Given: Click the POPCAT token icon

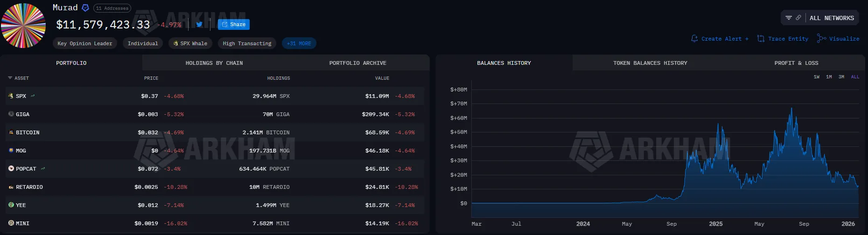Looking at the screenshot, I should 11,168.
